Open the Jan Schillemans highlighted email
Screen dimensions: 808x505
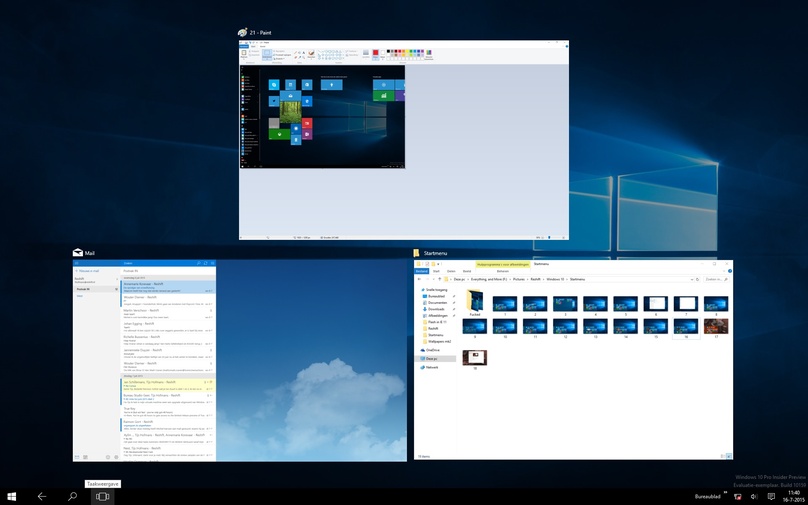pyautogui.click(x=168, y=385)
